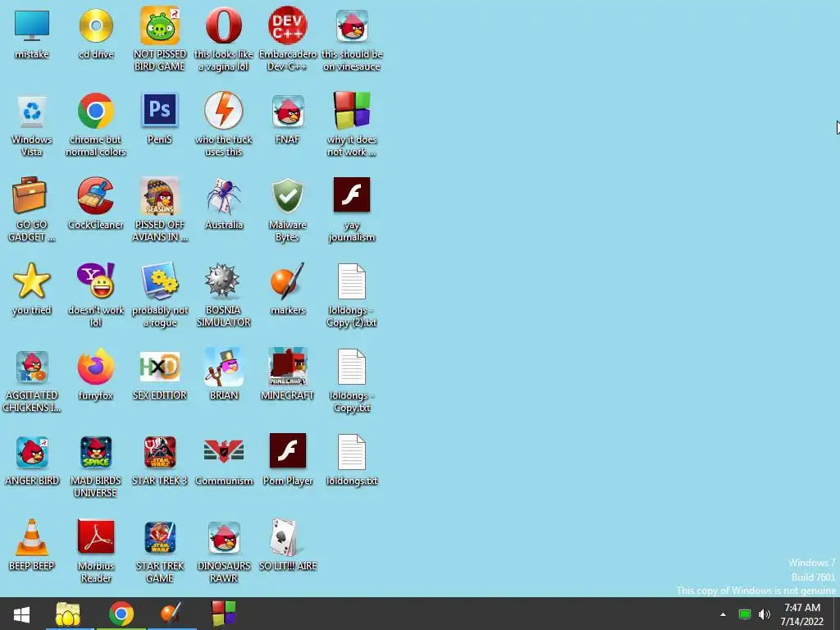Open the volume speaker tray icon

(x=765, y=614)
